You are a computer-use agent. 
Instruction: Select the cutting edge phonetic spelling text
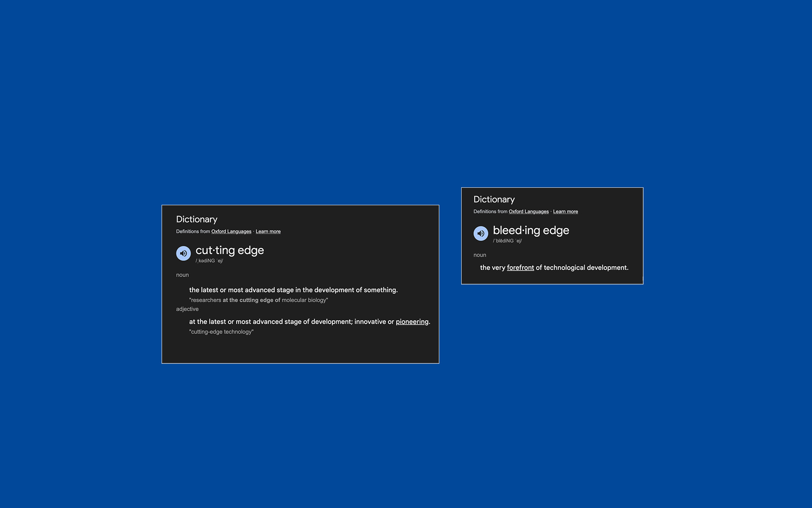[x=209, y=261]
